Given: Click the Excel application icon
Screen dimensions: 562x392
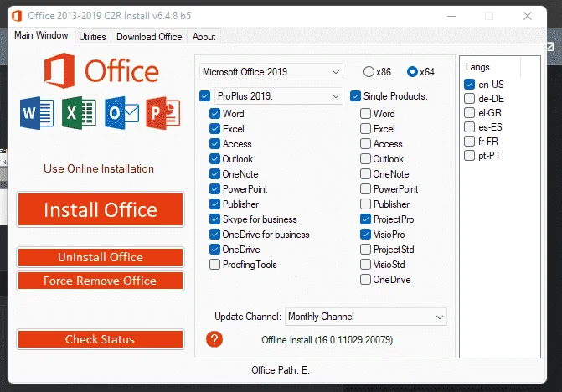Looking at the screenshot, I should [79, 113].
